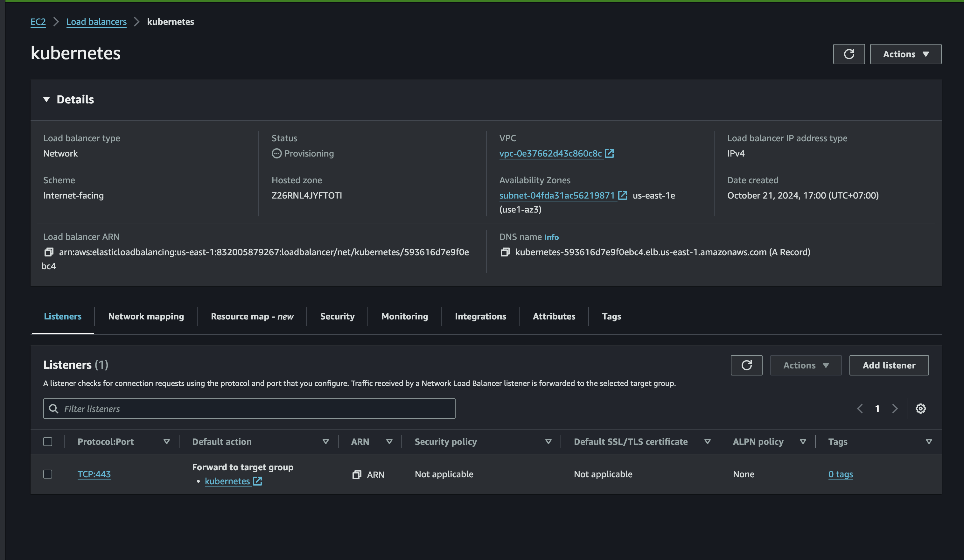Select all listeners checkbox in header

pos(48,442)
